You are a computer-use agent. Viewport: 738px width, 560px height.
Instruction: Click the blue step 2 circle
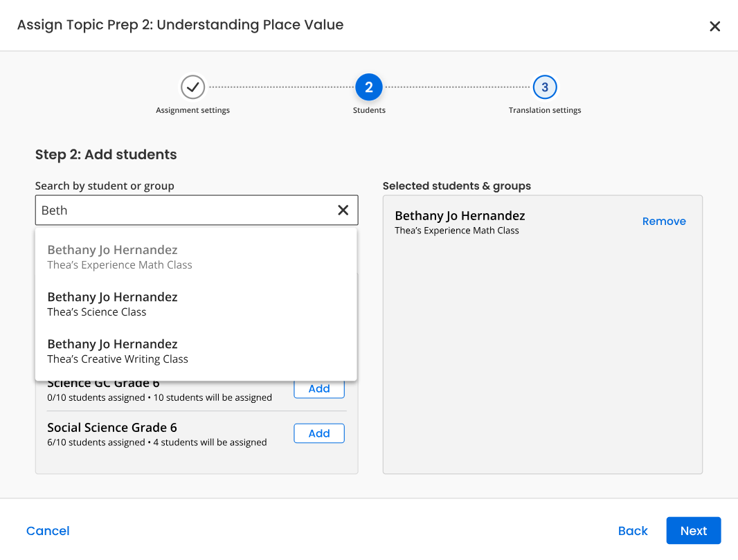point(369,87)
